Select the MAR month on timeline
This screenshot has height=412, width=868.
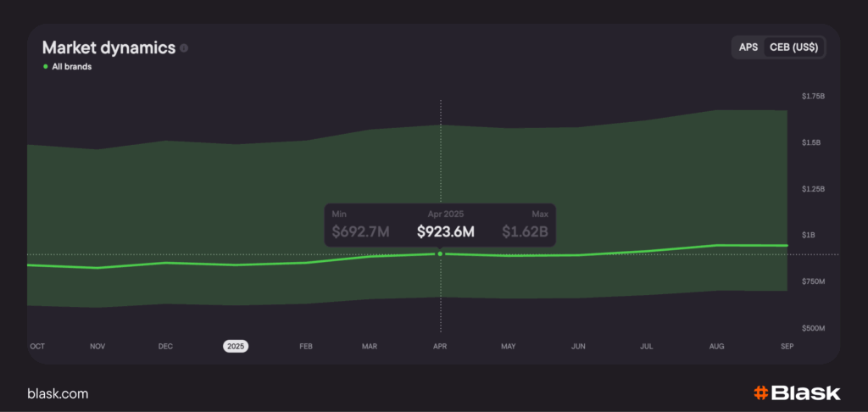pos(370,346)
